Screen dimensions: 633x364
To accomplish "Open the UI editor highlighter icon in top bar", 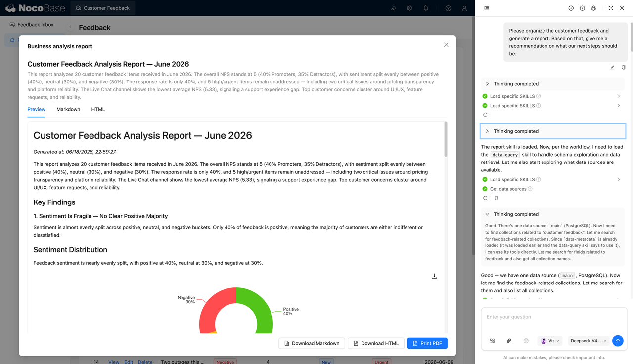I will [x=393, y=8].
